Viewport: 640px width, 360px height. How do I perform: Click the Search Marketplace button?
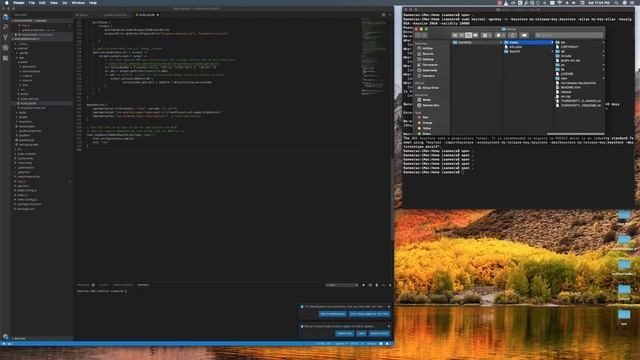coord(332,314)
